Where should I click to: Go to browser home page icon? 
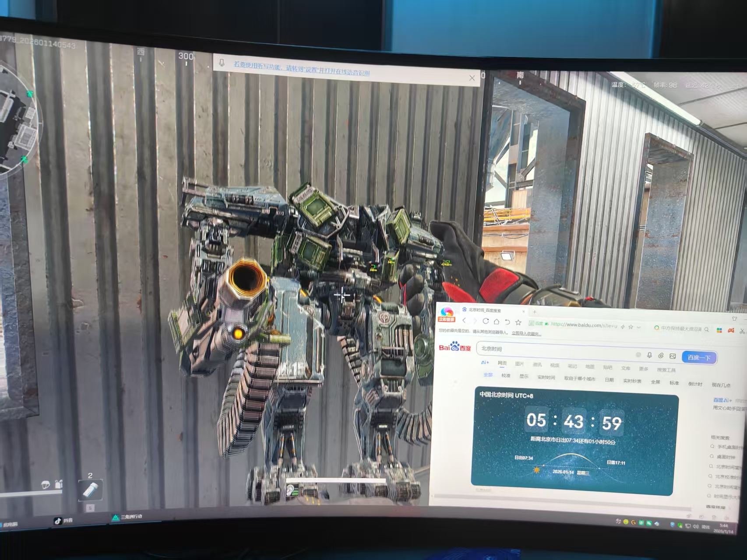[x=496, y=321]
